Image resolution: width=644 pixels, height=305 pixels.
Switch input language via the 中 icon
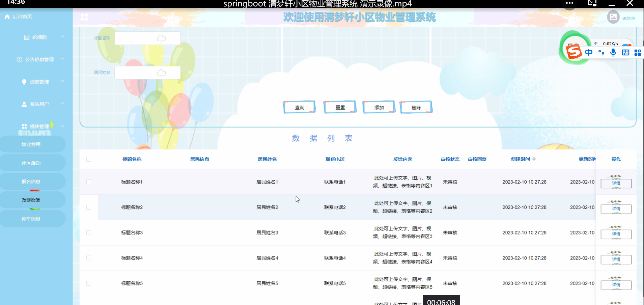click(589, 52)
